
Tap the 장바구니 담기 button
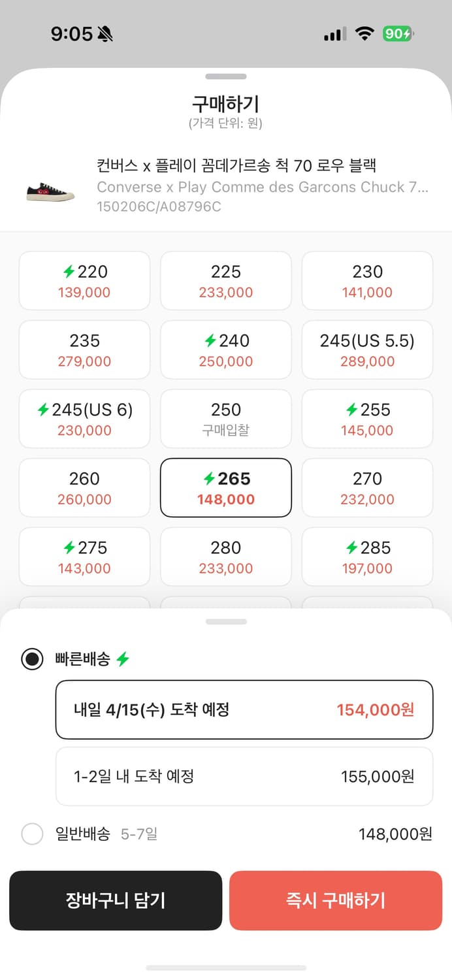[116, 900]
